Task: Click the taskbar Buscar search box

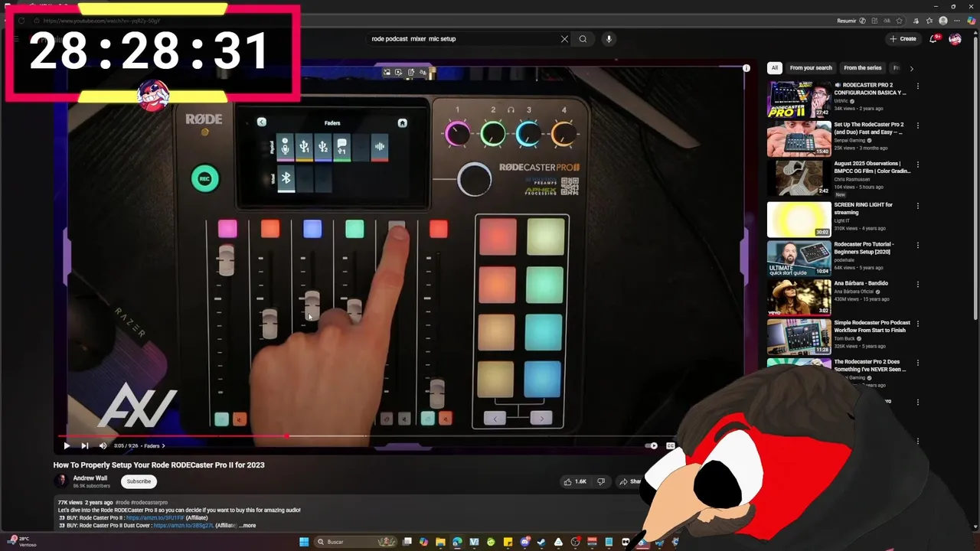Action: [354, 542]
